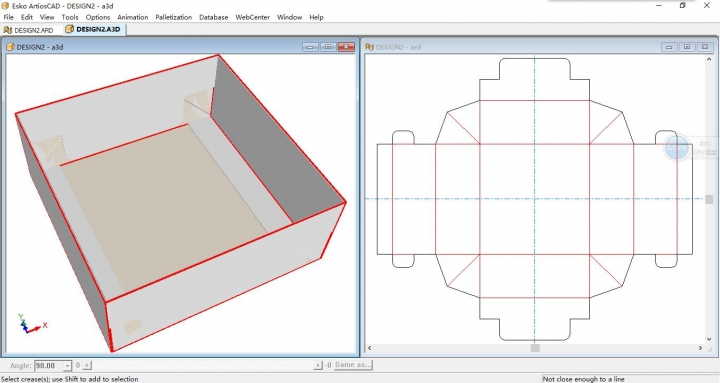Maximize the DESIGN2 - a3d sub-window
The width and height of the screenshot is (720, 383).
328,47
